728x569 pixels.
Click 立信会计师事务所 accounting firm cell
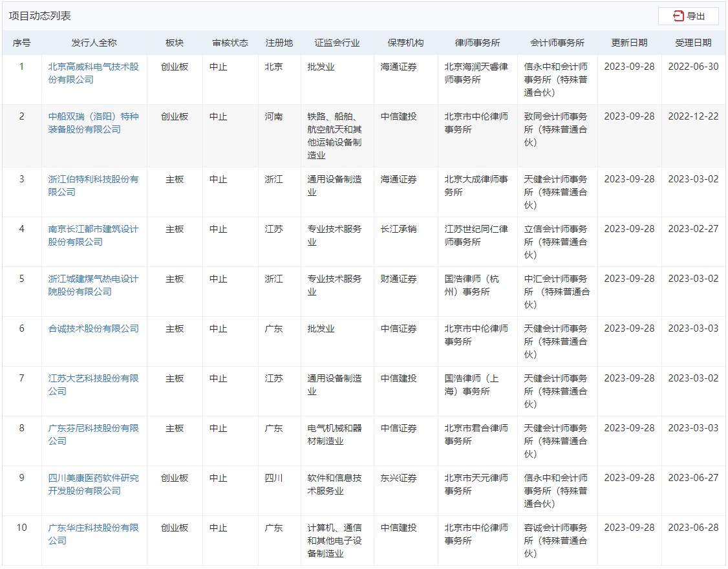(556, 242)
